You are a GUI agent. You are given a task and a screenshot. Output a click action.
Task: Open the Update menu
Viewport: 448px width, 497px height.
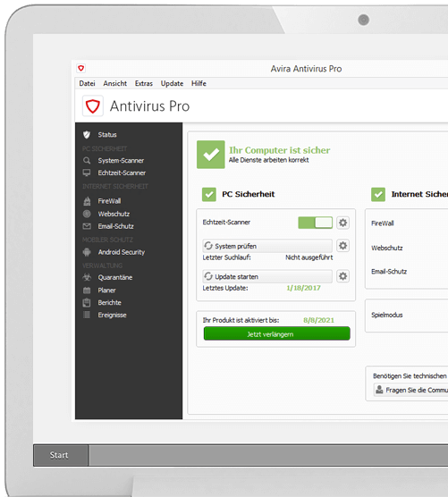click(x=172, y=83)
